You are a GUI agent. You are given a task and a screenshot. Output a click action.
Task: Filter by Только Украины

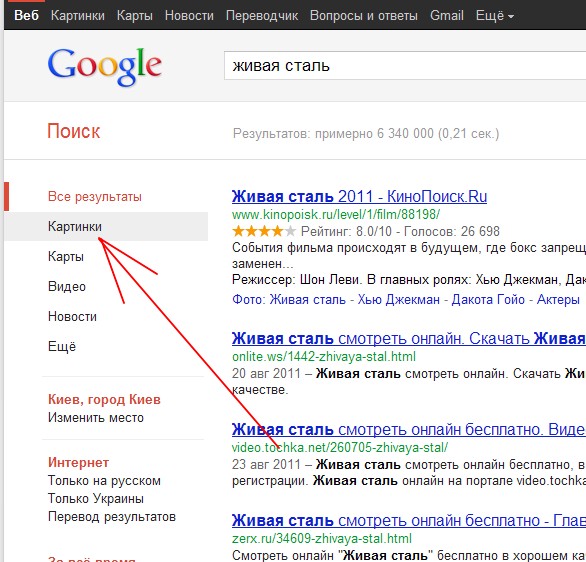coord(96,498)
